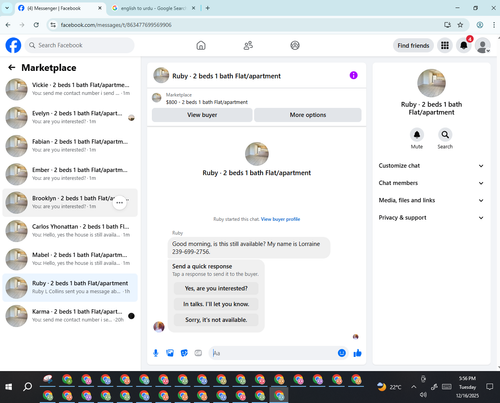This screenshot has width=500, height=403.
Task: Send a voice clip with microphone icon
Action: 156,353
